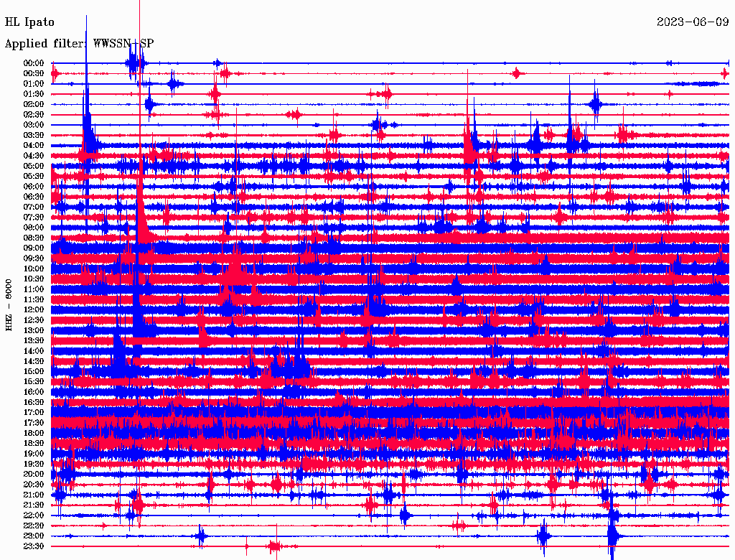This screenshot has height=560, width=735.
Task: Click the 23:30 time label
Action: tap(34, 546)
